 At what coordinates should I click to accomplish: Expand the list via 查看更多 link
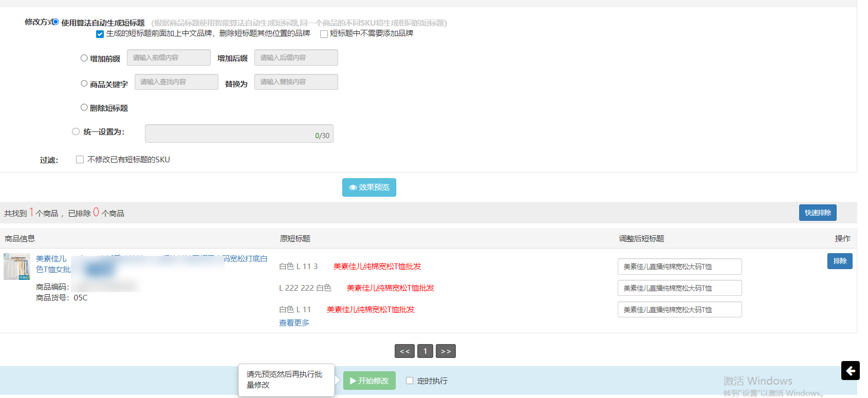tap(294, 323)
